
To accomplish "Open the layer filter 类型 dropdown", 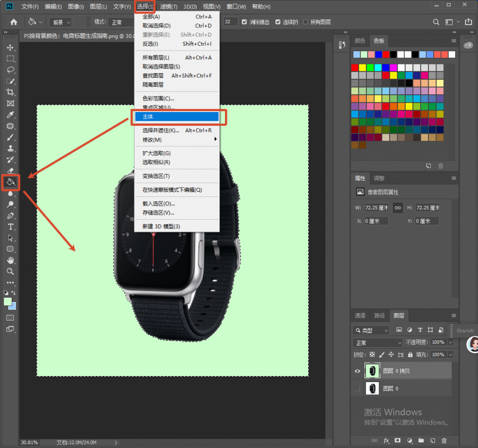I will click(x=371, y=330).
